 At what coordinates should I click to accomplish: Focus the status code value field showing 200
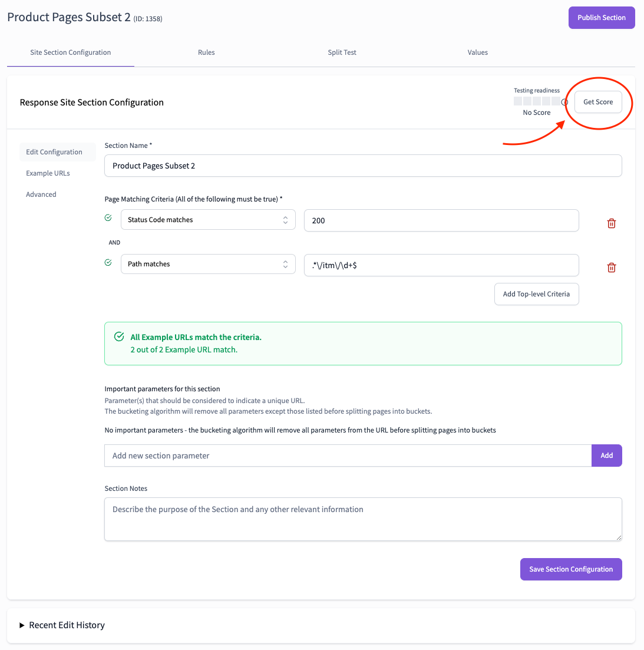click(441, 220)
